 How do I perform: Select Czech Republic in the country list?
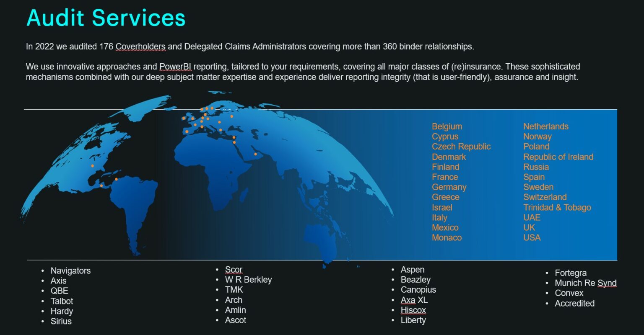(461, 147)
